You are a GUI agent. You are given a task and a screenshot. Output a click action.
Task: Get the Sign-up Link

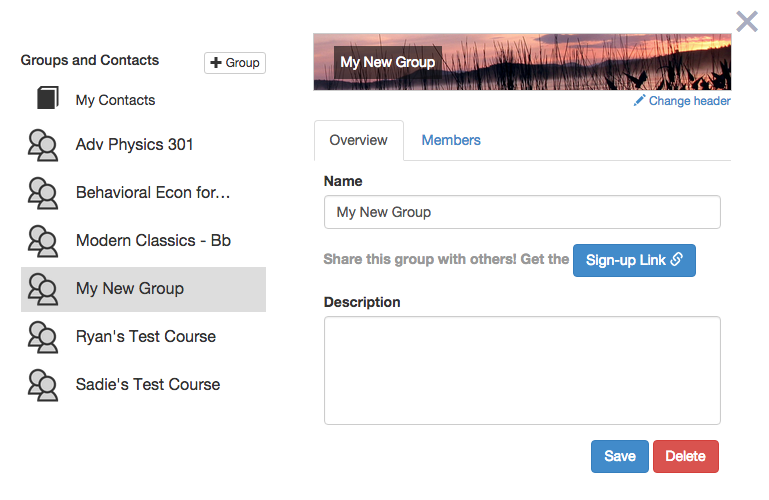click(x=634, y=260)
